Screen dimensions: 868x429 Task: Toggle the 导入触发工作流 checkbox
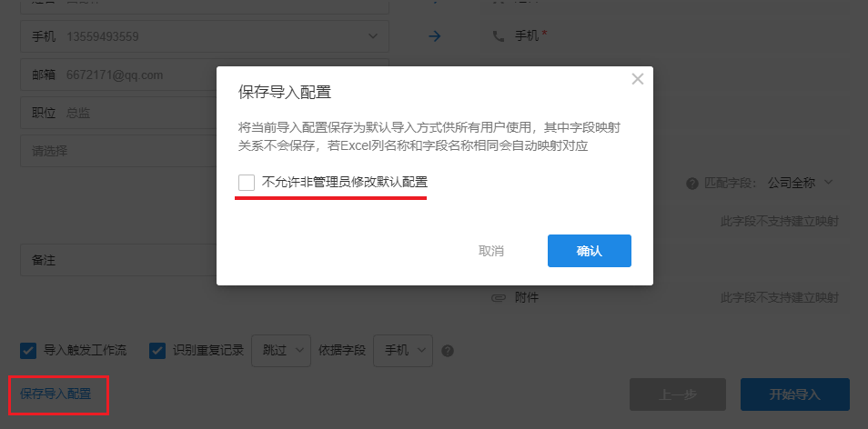tap(28, 350)
